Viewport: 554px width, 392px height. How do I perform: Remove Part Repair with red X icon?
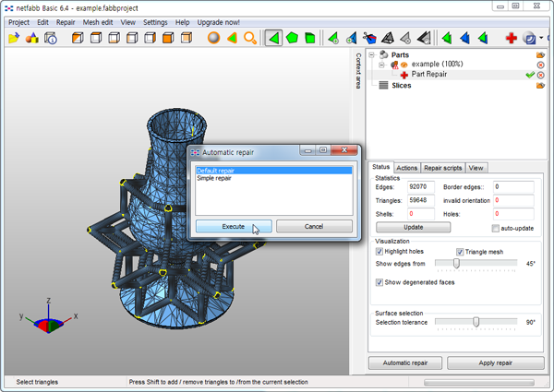[x=540, y=75]
